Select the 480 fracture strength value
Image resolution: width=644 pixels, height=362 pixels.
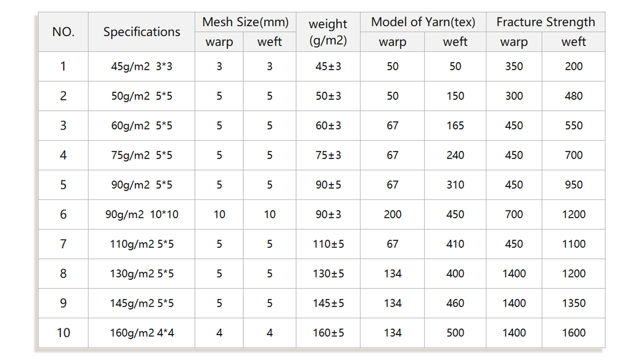(x=574, y=96)
